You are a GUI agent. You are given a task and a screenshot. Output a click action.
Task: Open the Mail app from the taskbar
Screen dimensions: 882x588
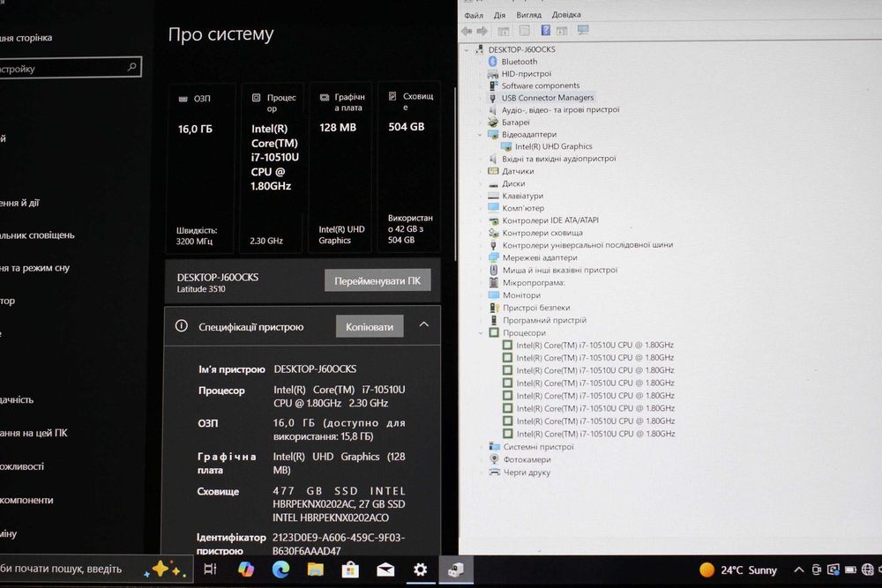tap(385, 570)
